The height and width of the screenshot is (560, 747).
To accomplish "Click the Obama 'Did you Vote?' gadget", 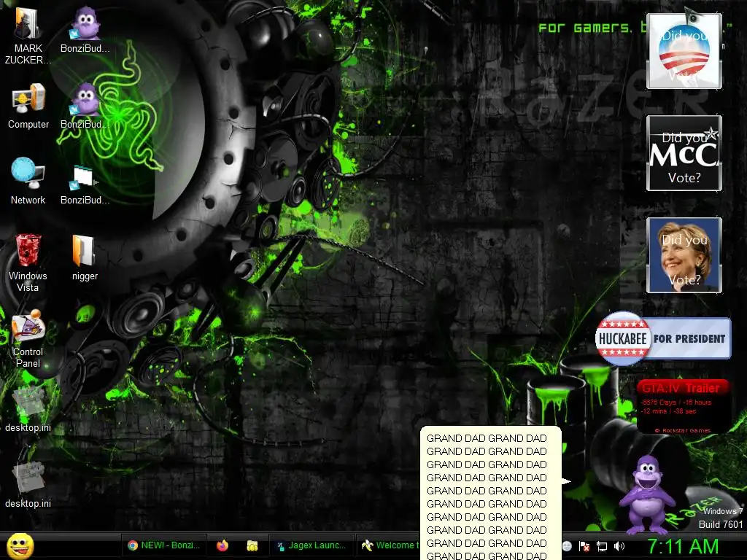I will point(684,51).
